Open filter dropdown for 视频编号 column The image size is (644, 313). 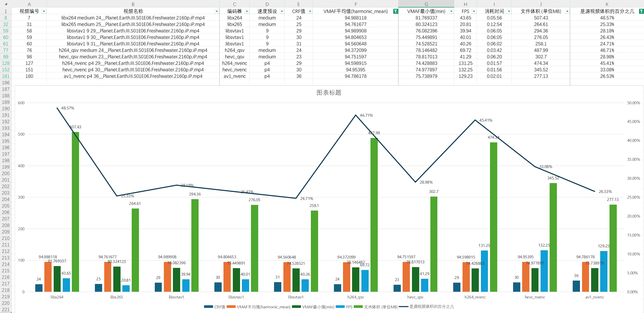(x=44, y=11)
